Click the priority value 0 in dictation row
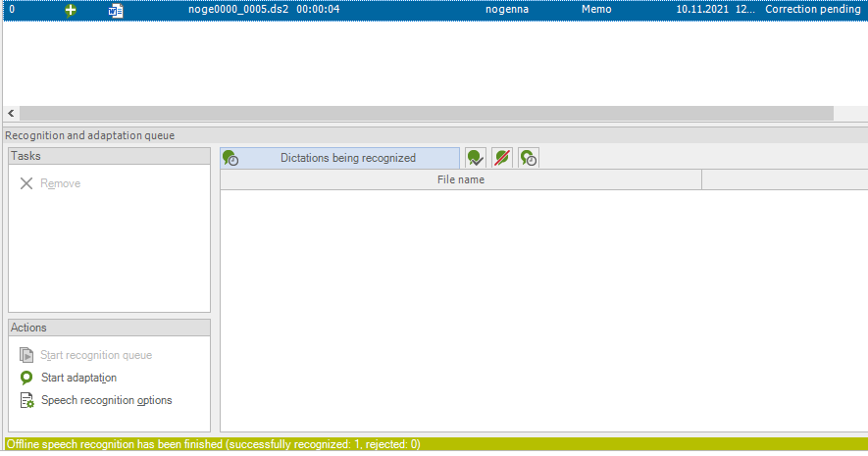 12,10
